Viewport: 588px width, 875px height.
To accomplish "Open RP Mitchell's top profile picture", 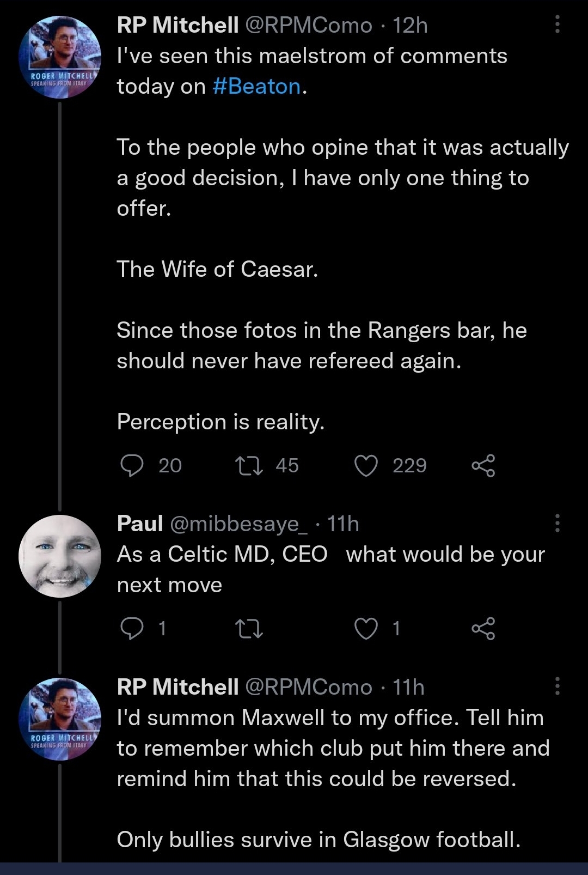I will click(x=60, y=57).
